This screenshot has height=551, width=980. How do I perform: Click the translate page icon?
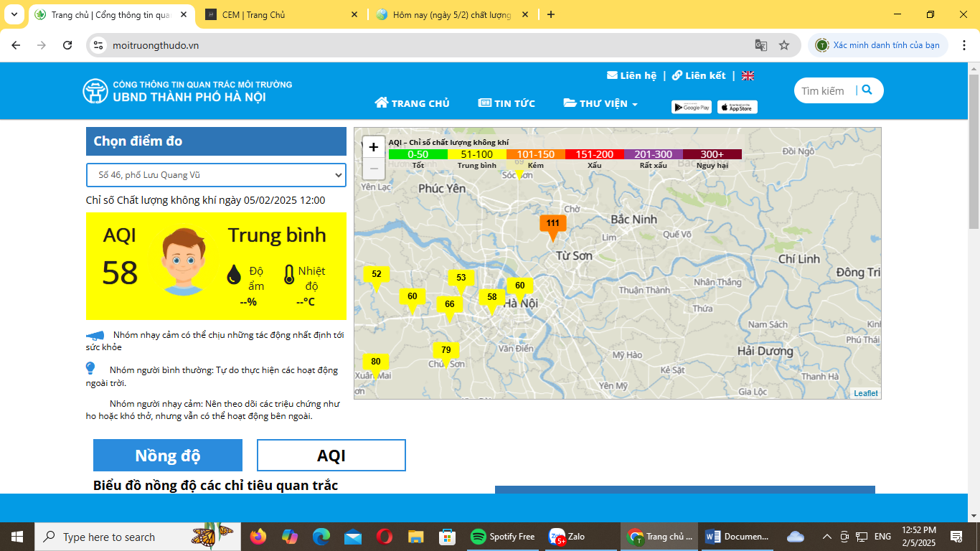(x=761, y=45)
